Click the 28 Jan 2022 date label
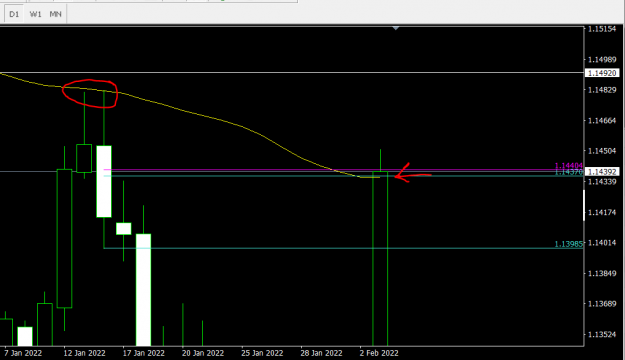 (321, 353)
